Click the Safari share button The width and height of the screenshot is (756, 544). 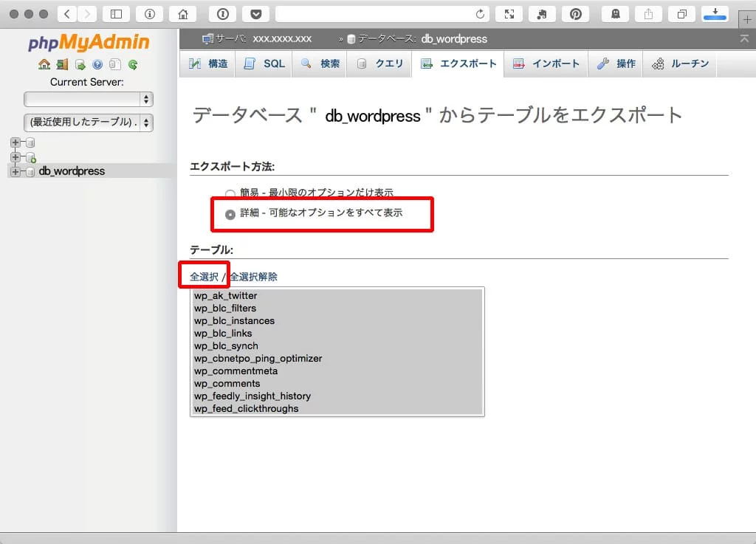tap(648, 14)
